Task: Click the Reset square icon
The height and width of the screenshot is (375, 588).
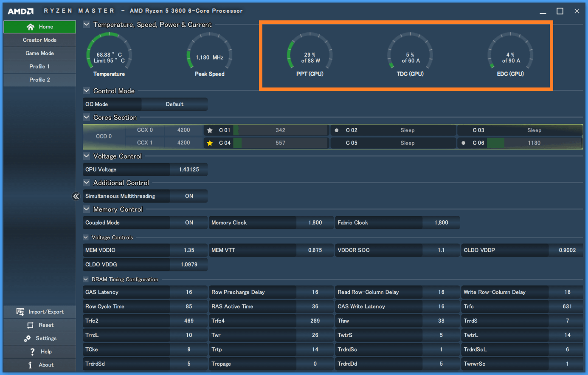Action: (30, 325)
